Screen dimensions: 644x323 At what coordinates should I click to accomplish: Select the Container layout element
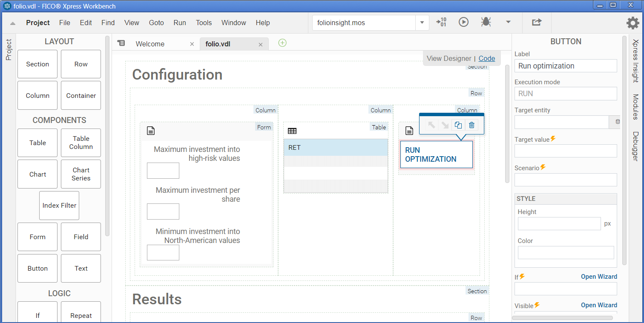click(81, 96)
